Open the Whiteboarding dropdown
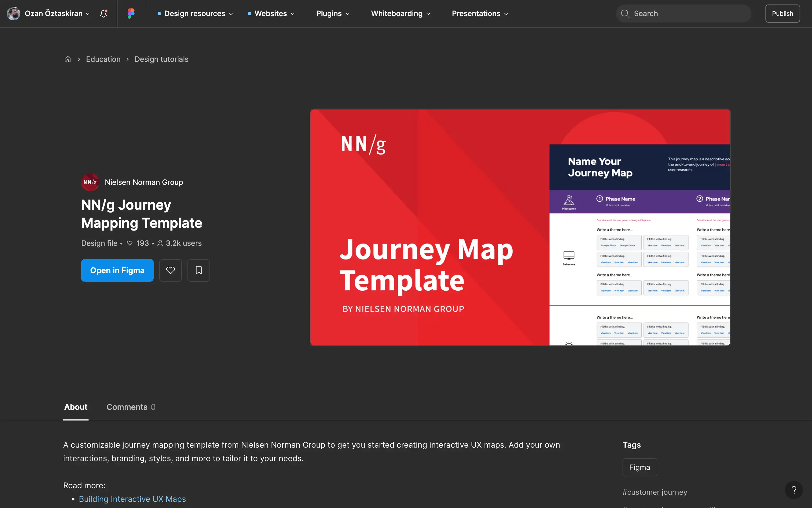This screenshot has height=508, width=812. [x=401, y=14]
